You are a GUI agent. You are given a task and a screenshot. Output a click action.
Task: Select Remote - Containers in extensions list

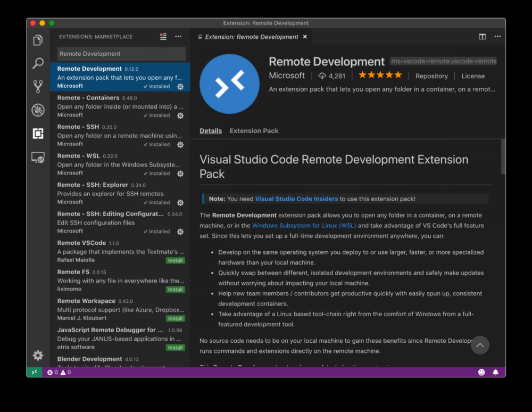(120, 106)
